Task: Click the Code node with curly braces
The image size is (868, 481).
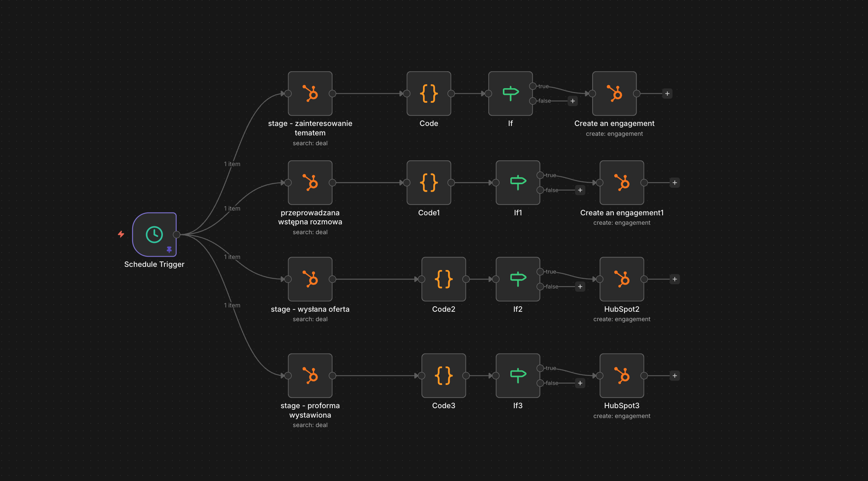Action: coord(429,94)
